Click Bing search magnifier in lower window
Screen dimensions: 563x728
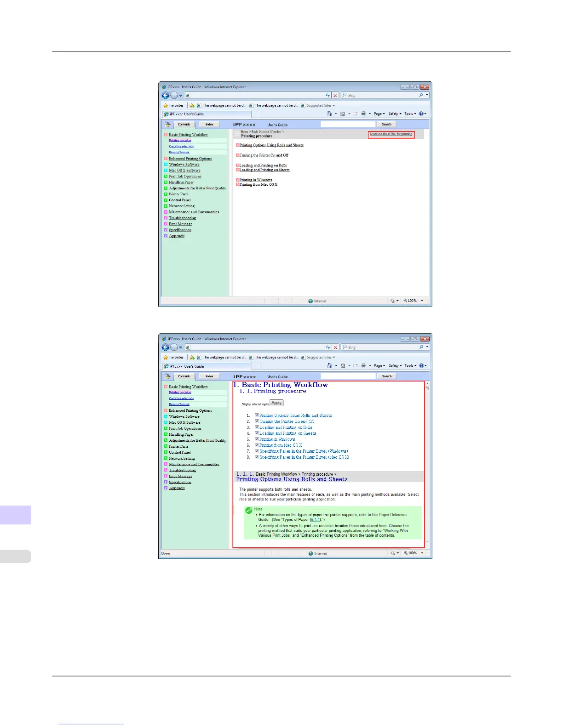pos(421,347)
